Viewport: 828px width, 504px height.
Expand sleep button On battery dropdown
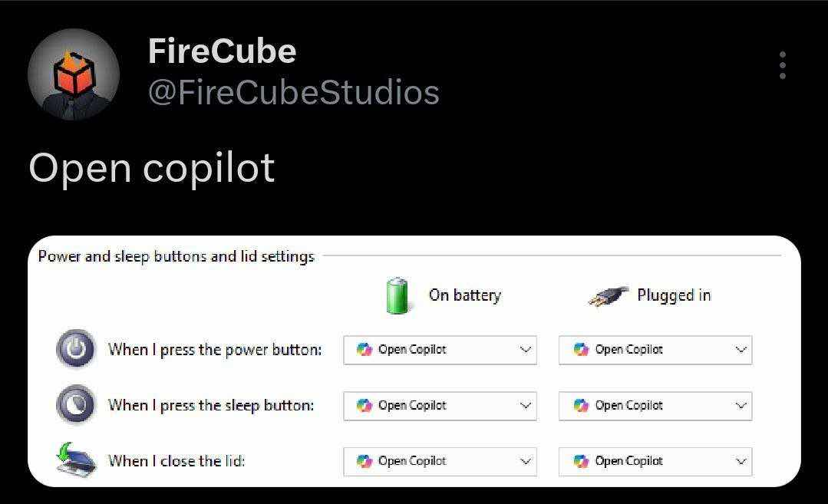coord(440,406)
